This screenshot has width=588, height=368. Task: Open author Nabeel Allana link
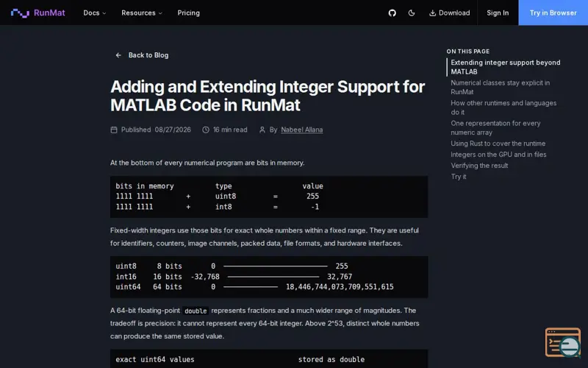[x=302, y=130]
